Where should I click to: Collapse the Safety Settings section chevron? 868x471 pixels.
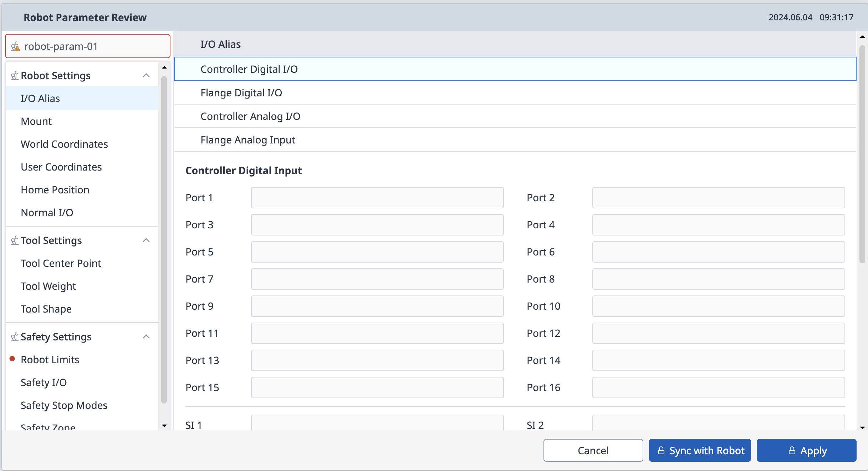tap(146, 337)
